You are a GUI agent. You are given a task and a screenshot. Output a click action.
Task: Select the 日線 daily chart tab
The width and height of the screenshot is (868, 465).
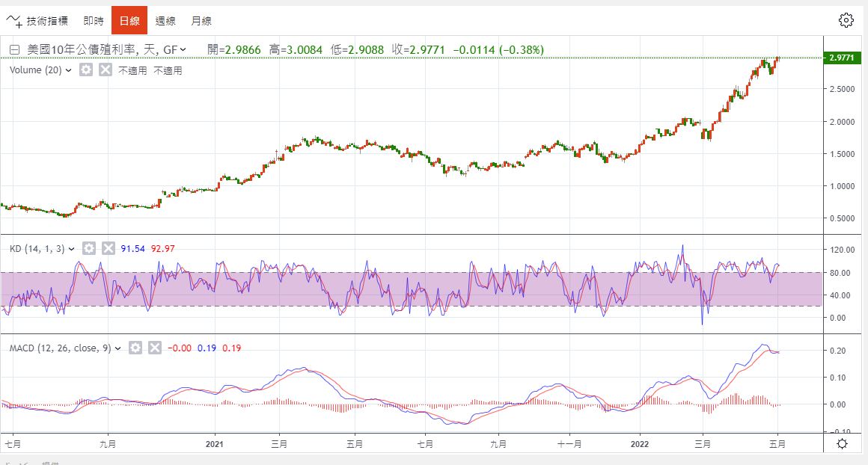[x=129, y=20]
